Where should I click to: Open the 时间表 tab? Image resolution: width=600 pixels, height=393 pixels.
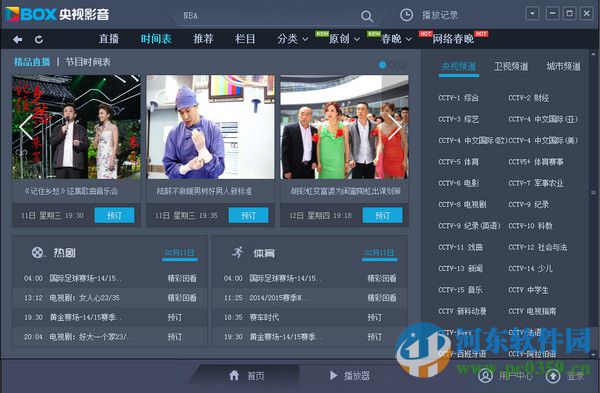click(156, 39)
